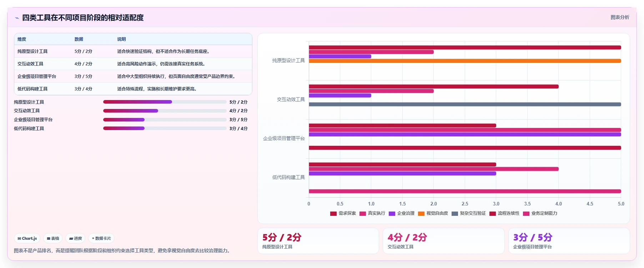This screenshot has height=268, width=644.
Task: Click the 交互动效工具 y-axis label in the chart
Action: [291, 100]
